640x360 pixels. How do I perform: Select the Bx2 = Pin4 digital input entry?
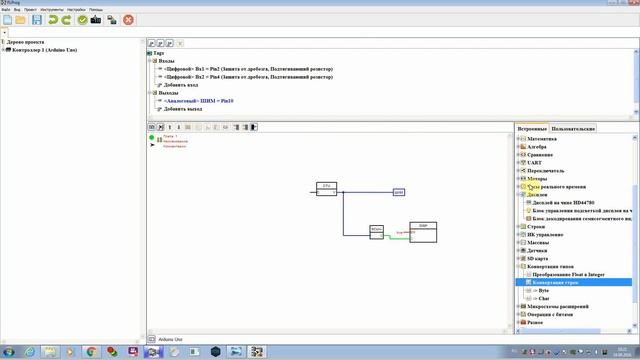click(248, 77)
